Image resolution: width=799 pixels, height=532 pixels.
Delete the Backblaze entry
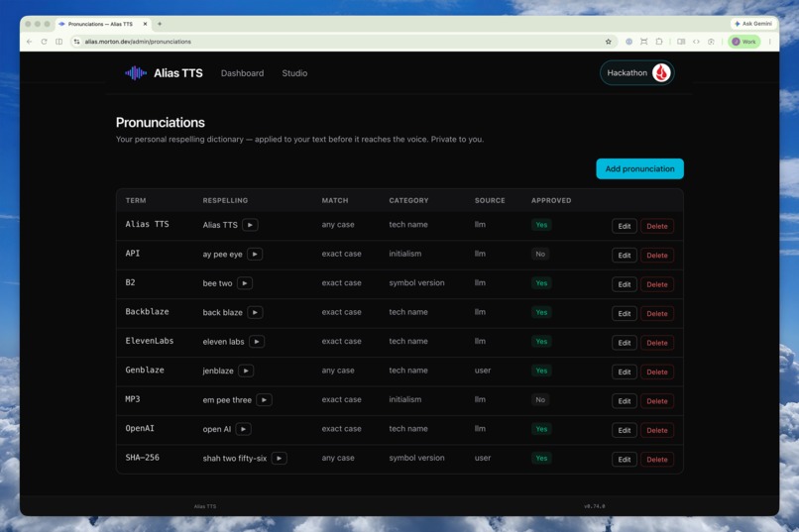pyautogui.click(x=657, y=314)
